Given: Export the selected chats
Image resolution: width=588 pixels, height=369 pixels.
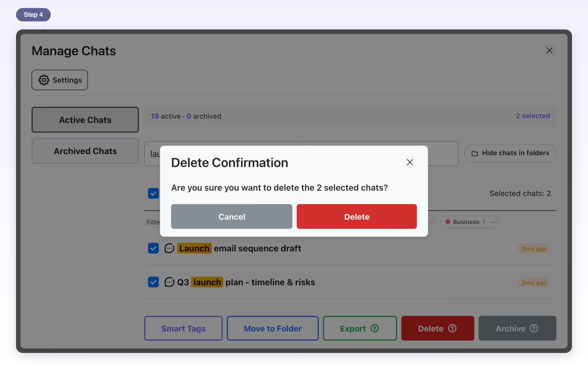Looking at the screenshot, I should [x=360, y=328].
